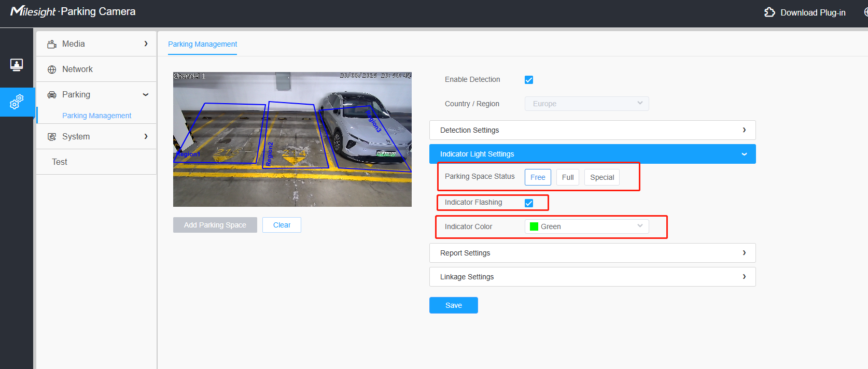Open the Country / Region dropdown
The width and height of the screenshot is (868, 369).
tap(587, 104)
